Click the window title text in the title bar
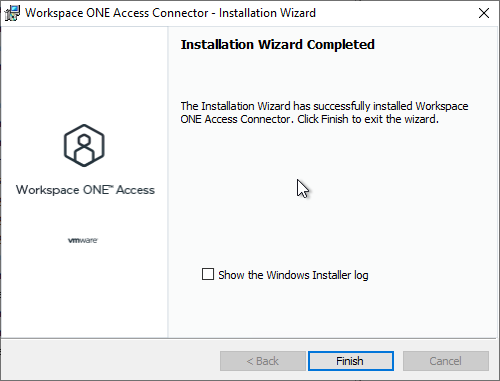 click(x=170, y=13)
